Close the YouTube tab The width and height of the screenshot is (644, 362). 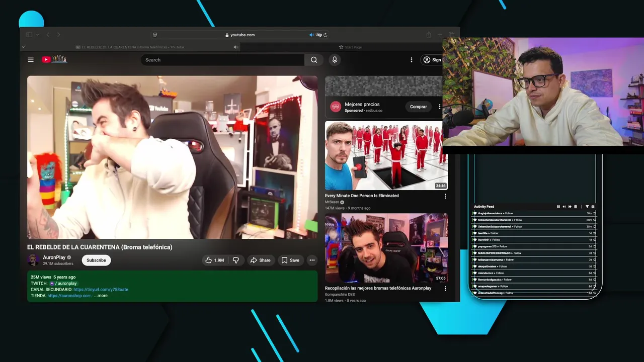23,47
